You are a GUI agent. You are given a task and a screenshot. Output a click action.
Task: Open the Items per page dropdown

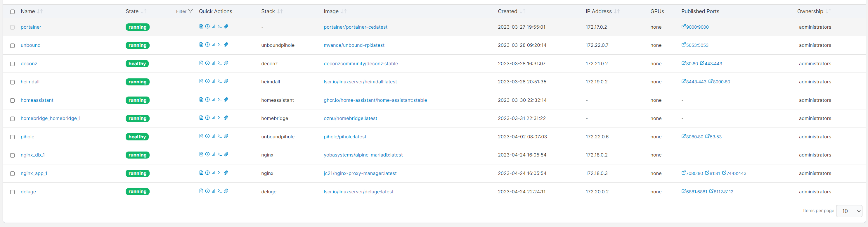tap(849, 211)
